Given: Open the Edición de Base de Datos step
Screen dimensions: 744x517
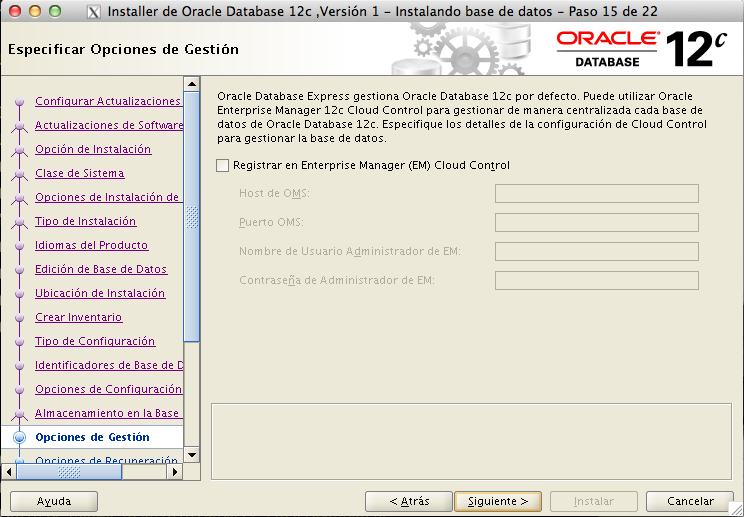Looking at the screenshot, I should pyautogui.click(x=101, y=269).
